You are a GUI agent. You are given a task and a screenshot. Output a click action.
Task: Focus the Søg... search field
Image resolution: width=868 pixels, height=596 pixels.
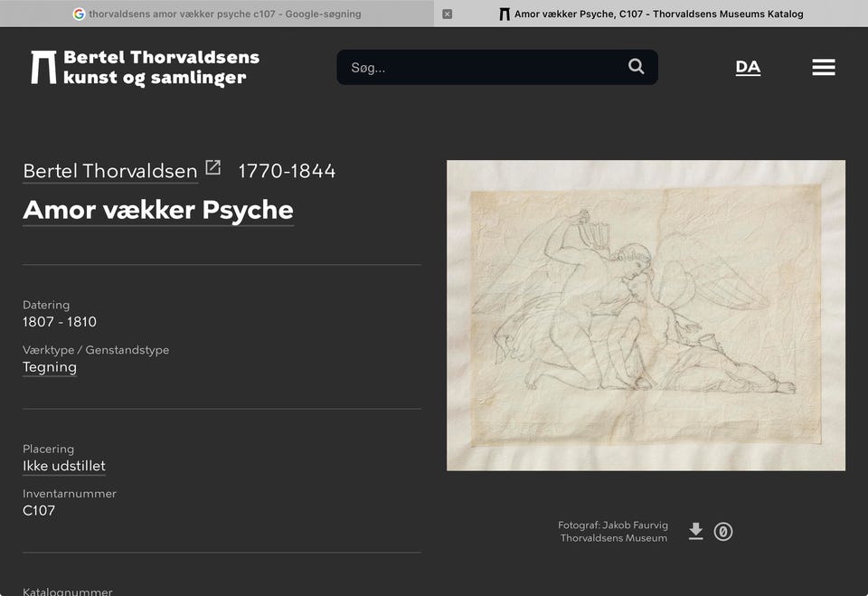coord(497,67)
